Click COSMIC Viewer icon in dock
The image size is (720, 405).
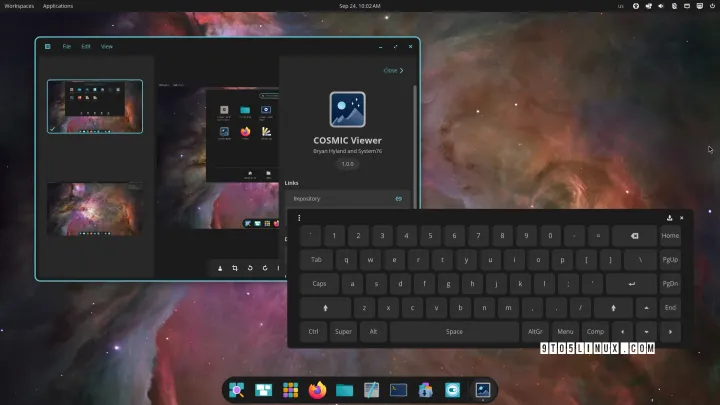pos(482,390)
